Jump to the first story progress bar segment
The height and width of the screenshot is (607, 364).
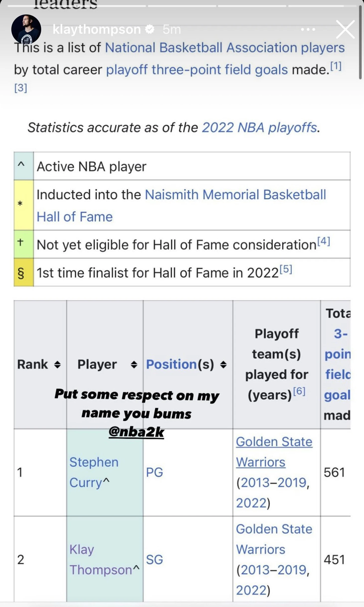pyautogui.click(x=77, y=6)
